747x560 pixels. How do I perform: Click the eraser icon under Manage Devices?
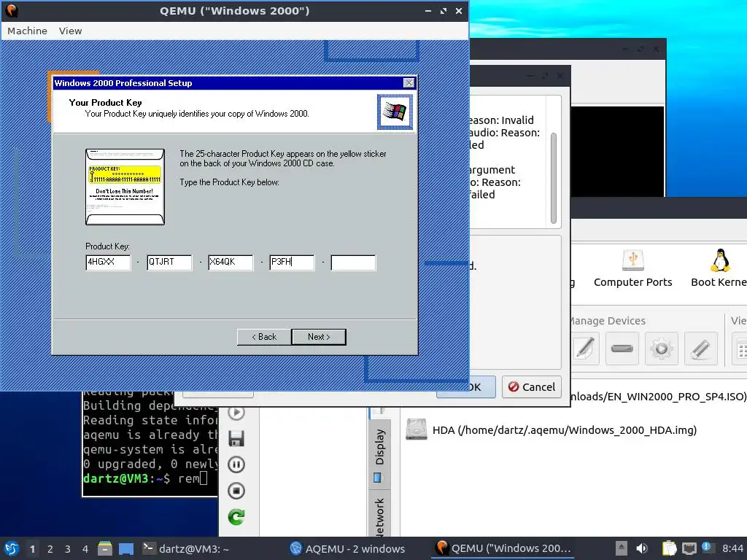[700, 349]
